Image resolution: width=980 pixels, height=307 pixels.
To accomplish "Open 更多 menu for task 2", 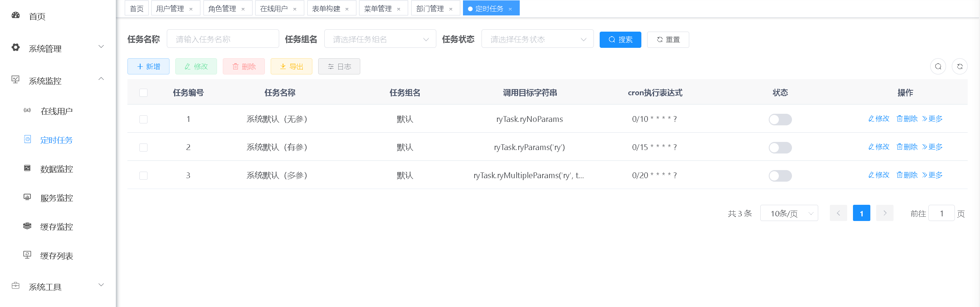I will point(932,147).
